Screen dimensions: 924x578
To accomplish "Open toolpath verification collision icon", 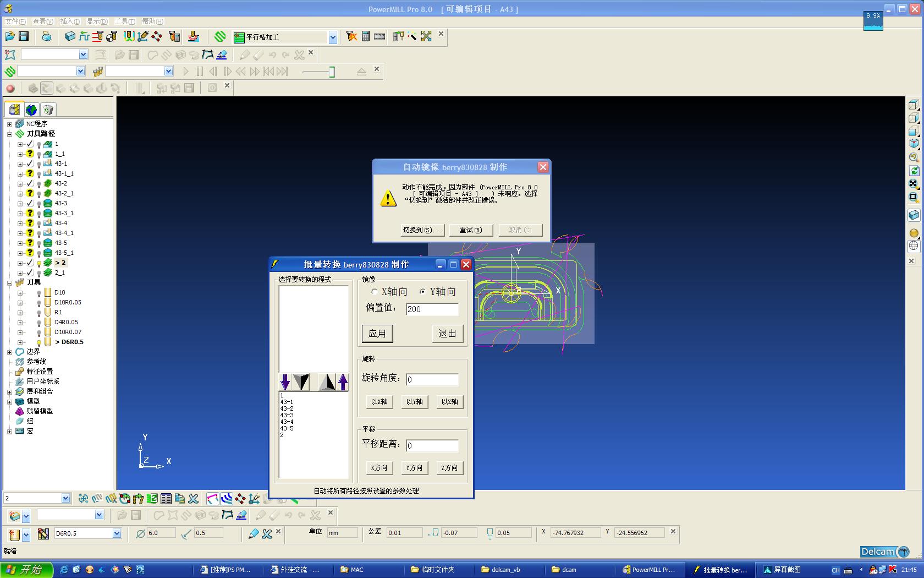I will tap(351, 36).
